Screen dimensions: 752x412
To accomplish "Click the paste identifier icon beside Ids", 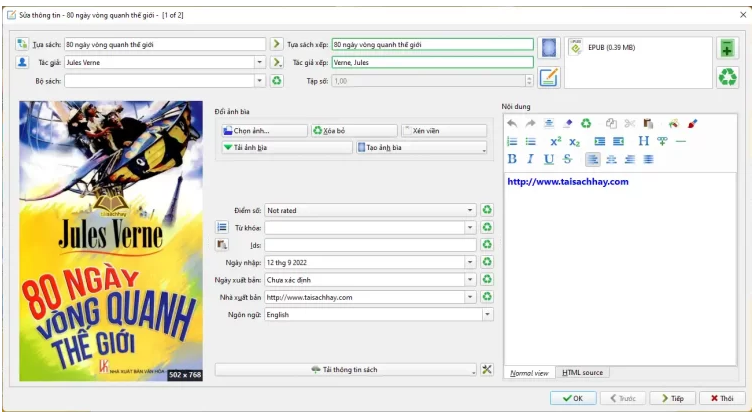I will (222, 245).
